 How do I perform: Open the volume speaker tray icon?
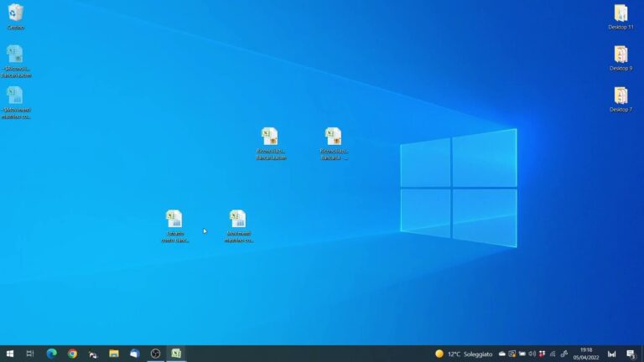(532, 354)
